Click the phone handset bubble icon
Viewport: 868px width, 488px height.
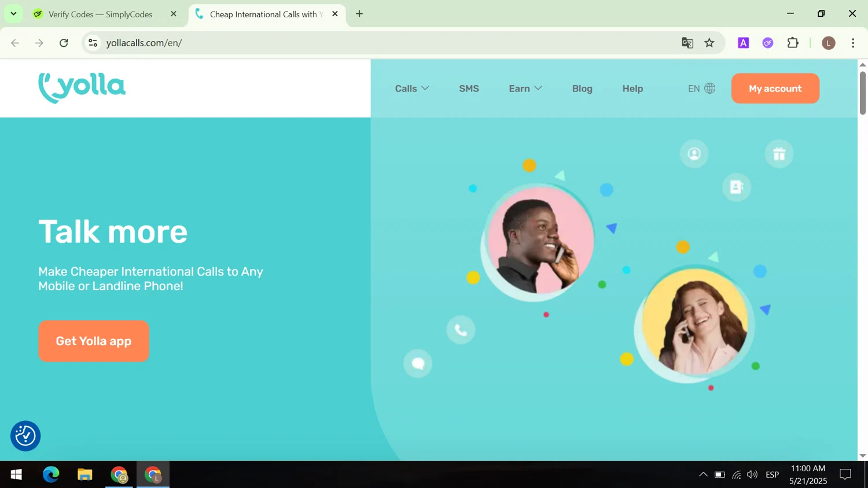tap(461, 330)
